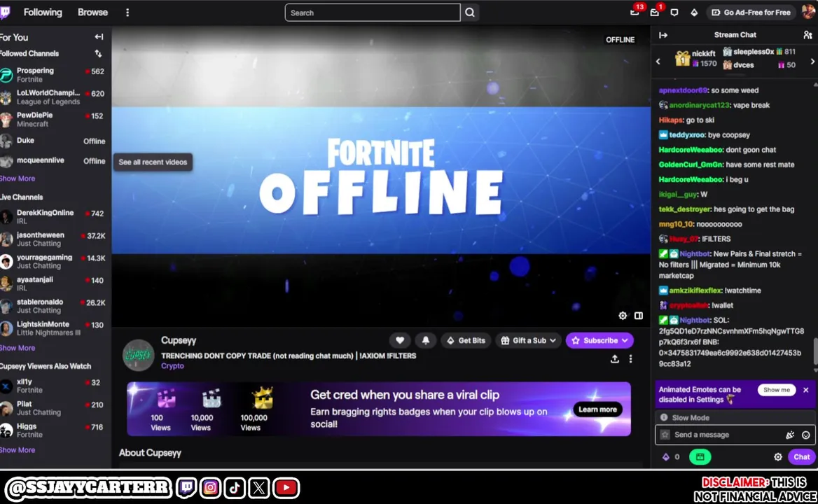Click Go Ad-Free for Free button
818x504 pixels.
pyautogui.click(x=751, y=13)
